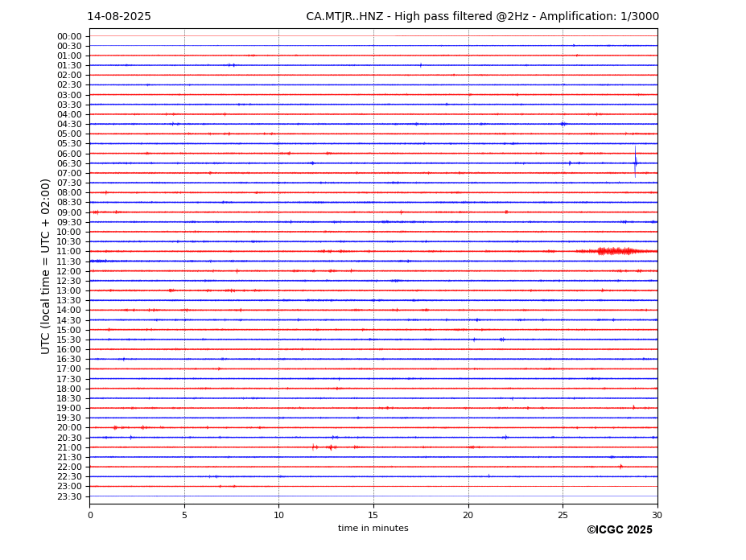Click the red event cluster on 21:00 trace
The image size is (746, 560).
coord(329,447)
